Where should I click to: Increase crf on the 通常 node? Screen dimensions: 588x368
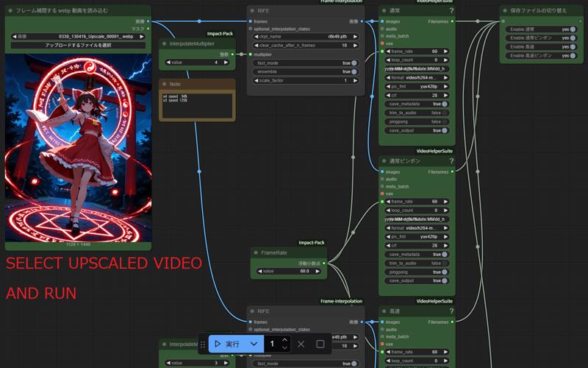click(445, 96)
